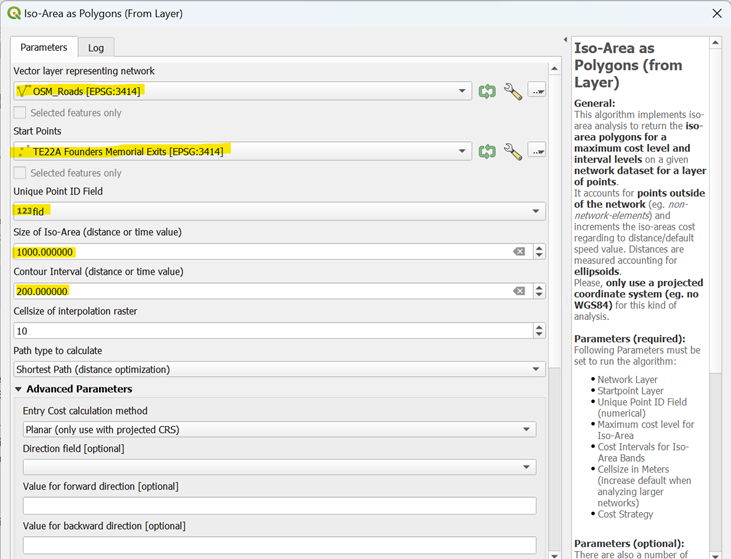The height and width of the screenshot is (559, 731).
Task: Click the help panel vertical scrollbar
Action: (715, 300)
